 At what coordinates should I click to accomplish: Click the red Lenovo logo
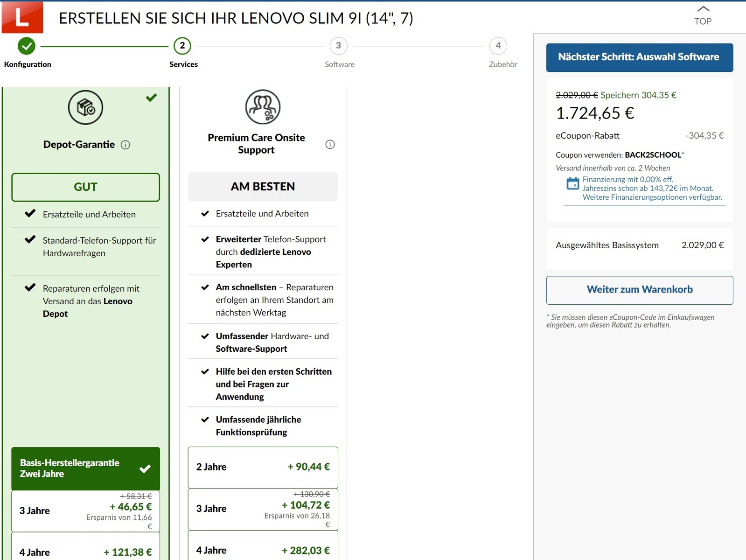(x=22, y=17)
